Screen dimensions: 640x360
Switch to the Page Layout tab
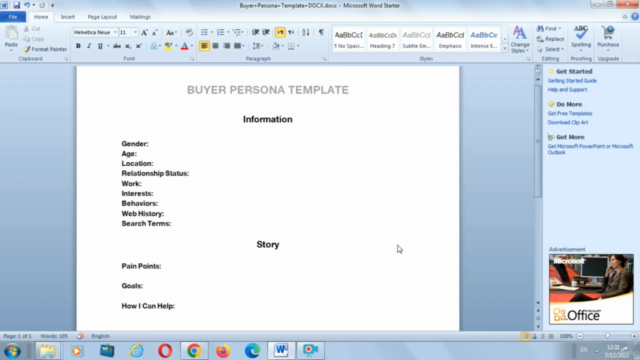(x=102, y=17)
